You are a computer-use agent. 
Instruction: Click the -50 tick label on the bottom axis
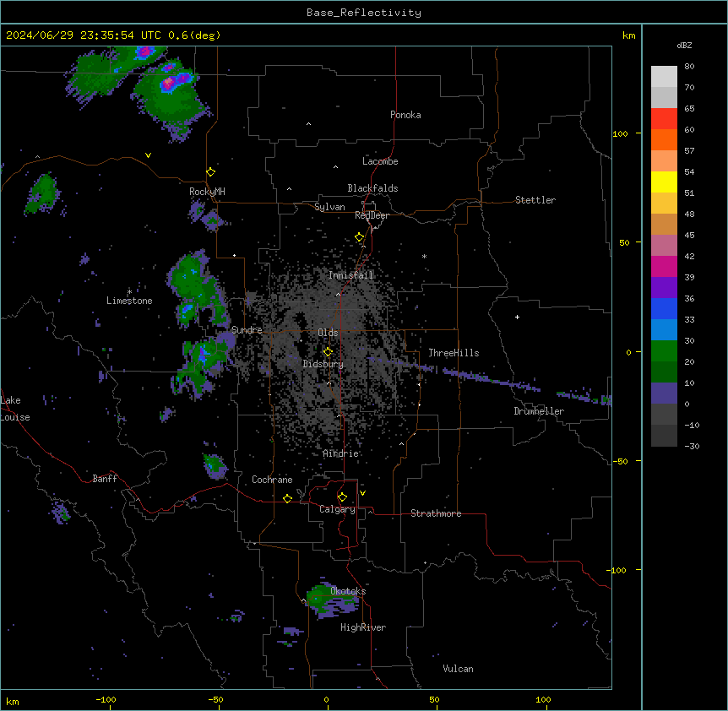click(x=215, y=699)
